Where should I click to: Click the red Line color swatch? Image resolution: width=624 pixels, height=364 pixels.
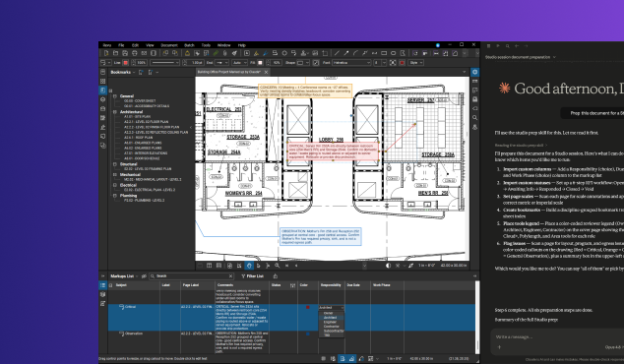pyautogui.click(x=125, y=63)
